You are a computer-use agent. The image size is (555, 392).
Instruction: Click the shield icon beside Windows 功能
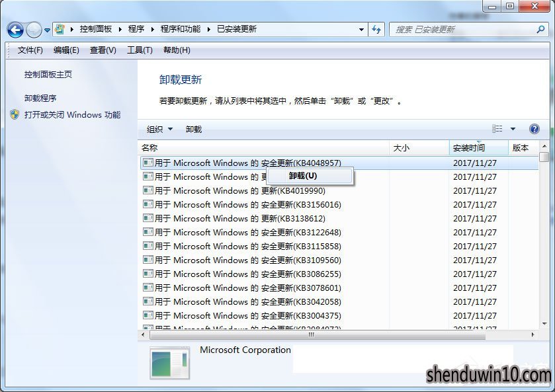15,114
